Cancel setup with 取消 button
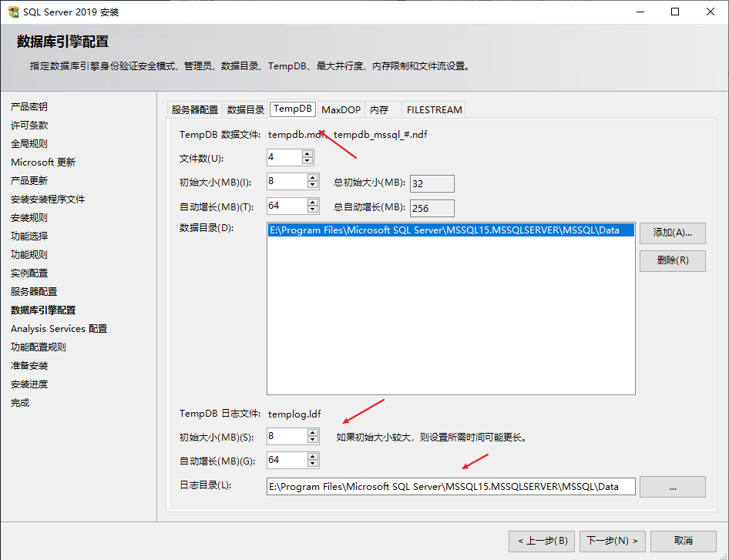This screenshot has height=560, width=729. 683,541
